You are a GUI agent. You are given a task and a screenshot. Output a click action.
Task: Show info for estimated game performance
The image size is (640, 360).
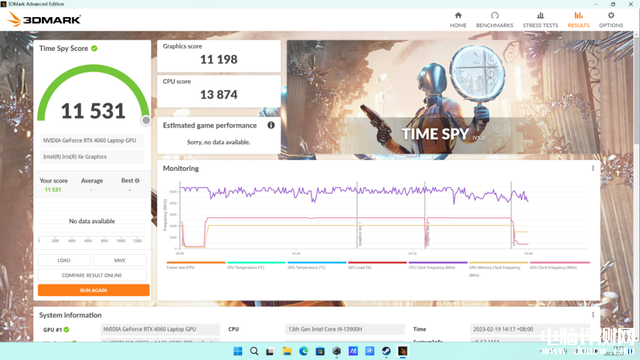271,125
